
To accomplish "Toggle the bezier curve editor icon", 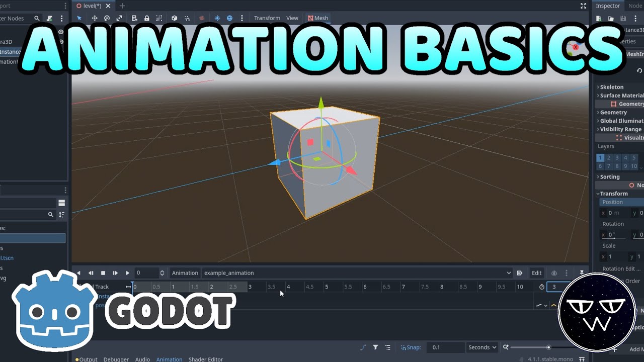I will (x=363, y=347).
